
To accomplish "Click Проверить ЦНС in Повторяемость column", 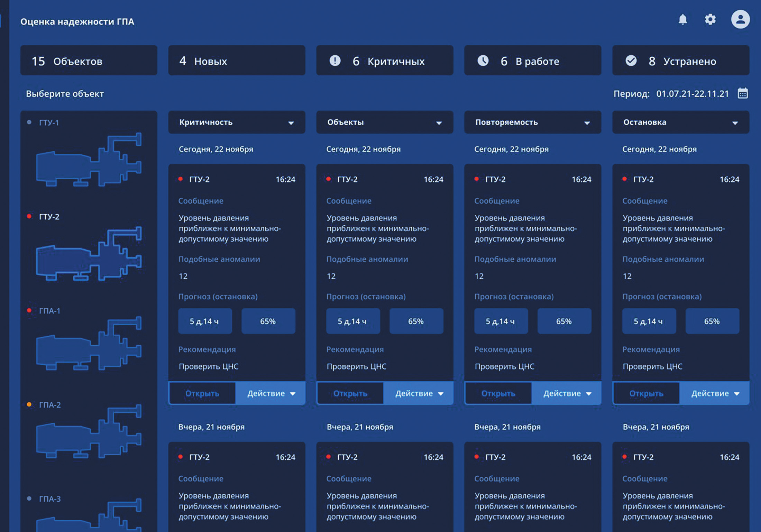I will click(504, 366).
